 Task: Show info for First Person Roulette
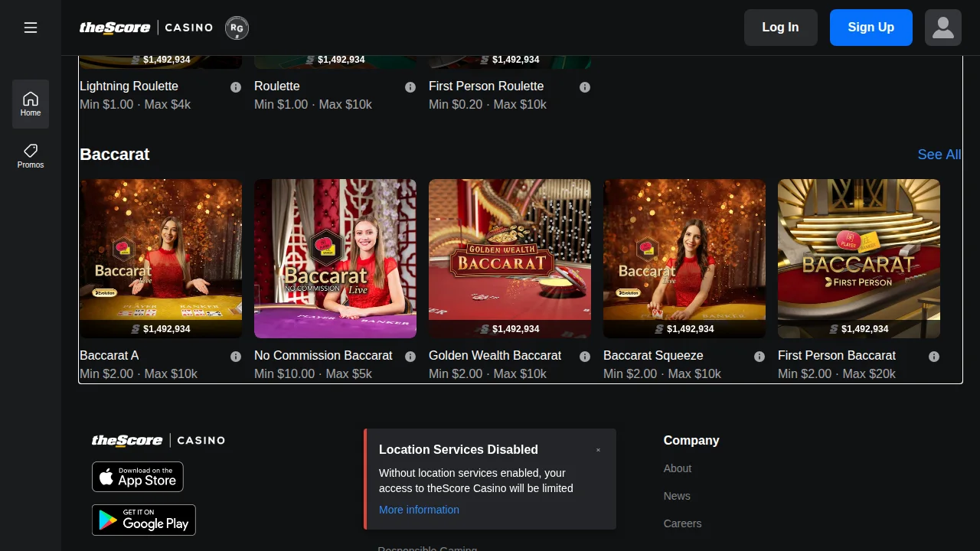coord(585,87)
